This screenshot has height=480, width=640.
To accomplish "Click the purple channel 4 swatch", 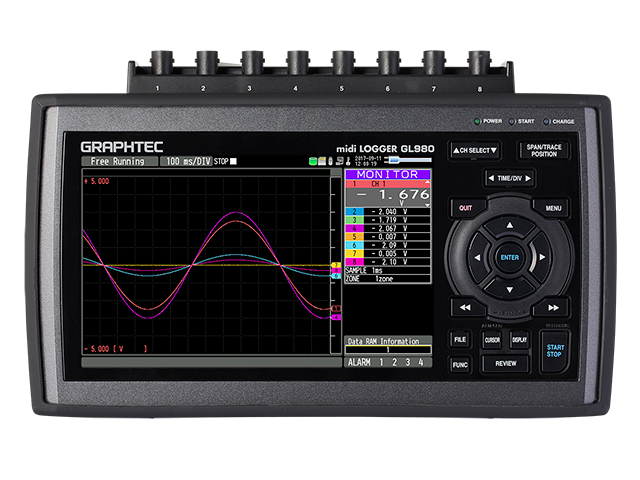I will (x=354, y=229).
